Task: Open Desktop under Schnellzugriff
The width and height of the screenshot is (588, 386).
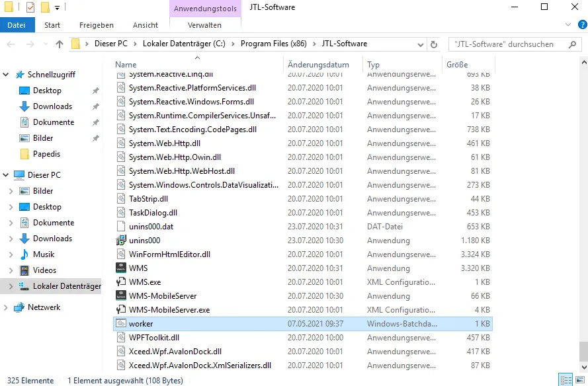Action: (47, 91)
